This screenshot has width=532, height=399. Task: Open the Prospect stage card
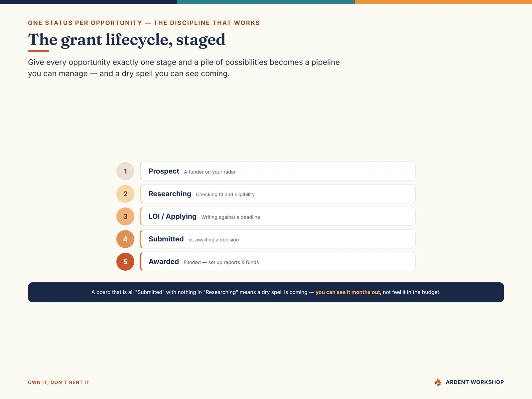(278, 171)
